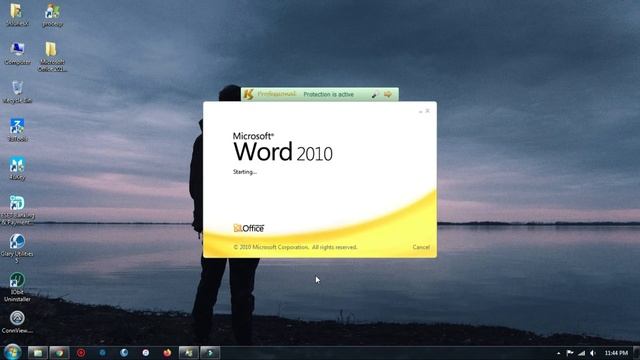Cancel the Word 2010 startup
The width and height of the screenshot is (640, 360).
pyautogui.click(x=421, y=247)
